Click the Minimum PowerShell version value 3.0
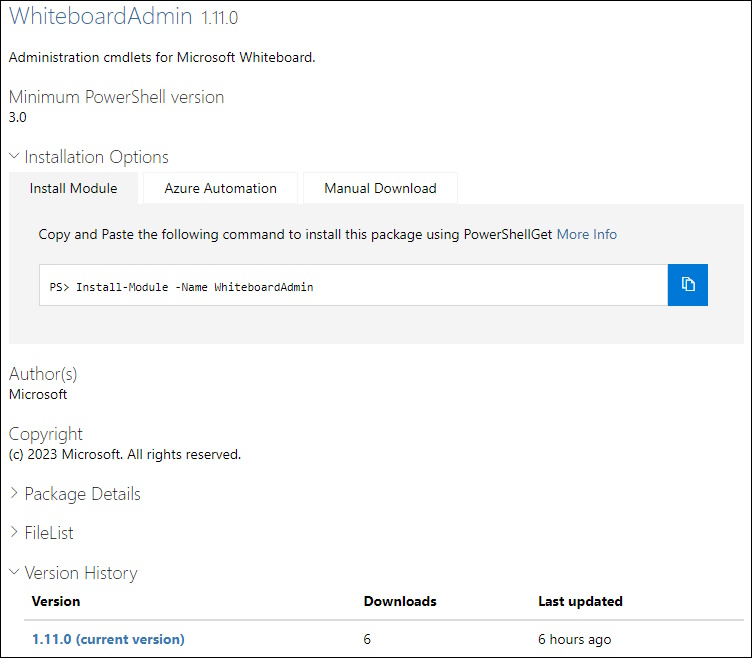This screenshot has height=658, width=752. [18, 117]
